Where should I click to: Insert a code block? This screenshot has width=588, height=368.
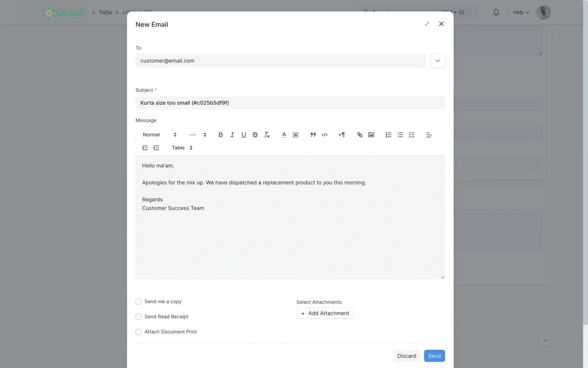pos(325,135)
